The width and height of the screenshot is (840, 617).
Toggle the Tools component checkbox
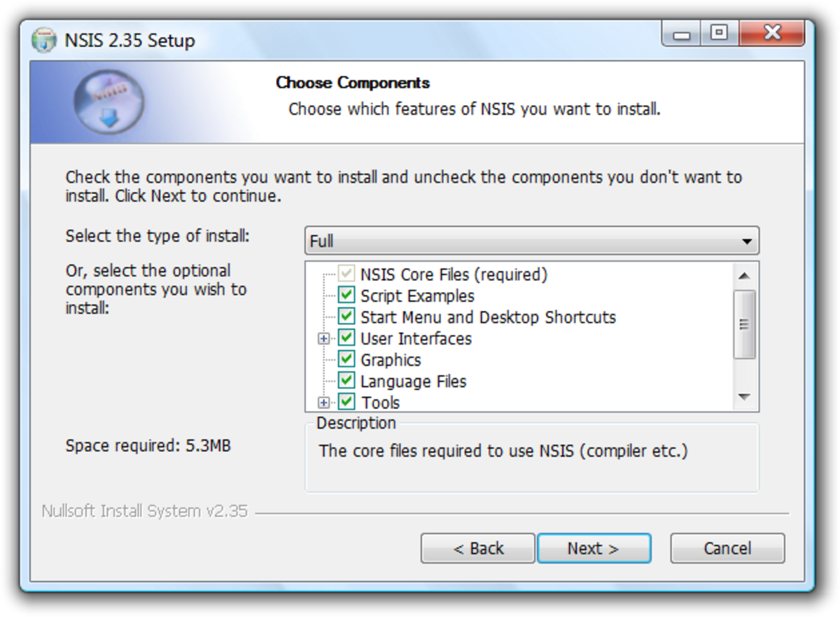346,402
